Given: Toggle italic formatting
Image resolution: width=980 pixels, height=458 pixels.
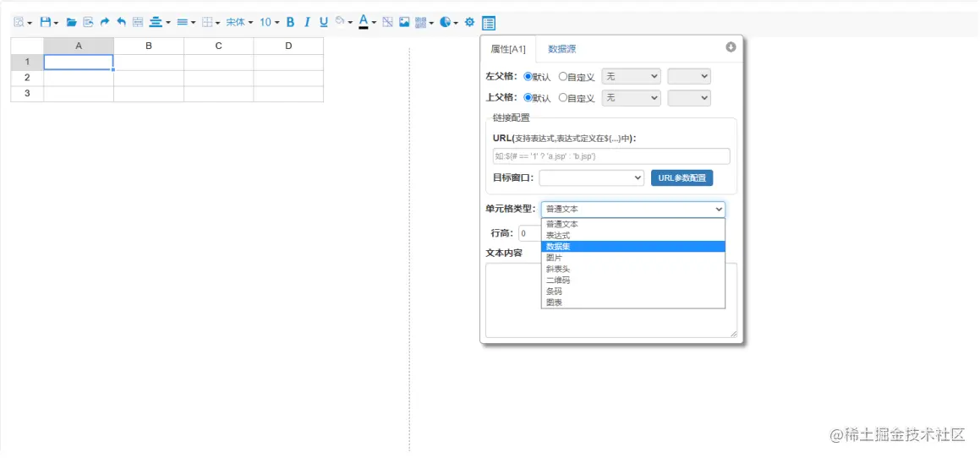Looking at the screenshot, I should 307,22.
